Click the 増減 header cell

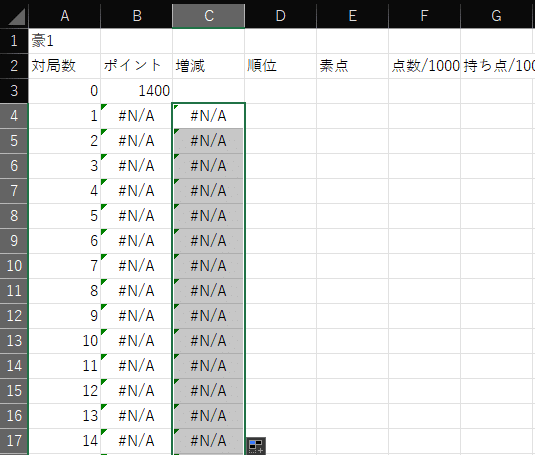pyautogui.click(x=208, y=66)
